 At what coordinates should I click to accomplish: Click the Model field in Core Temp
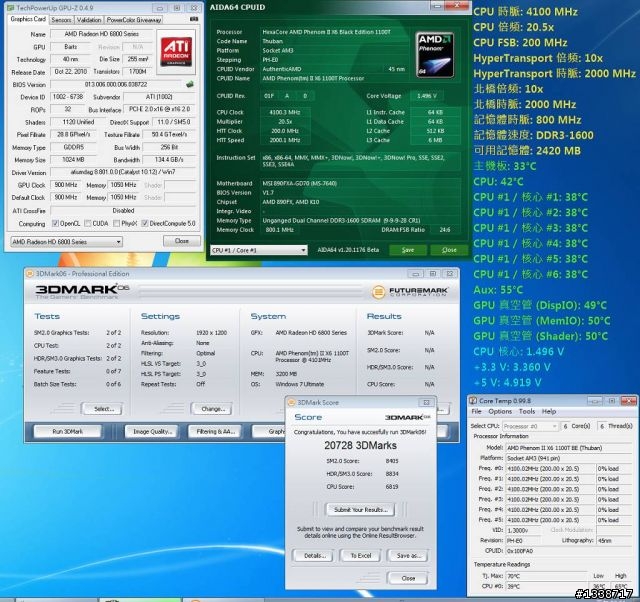(570, 448)
